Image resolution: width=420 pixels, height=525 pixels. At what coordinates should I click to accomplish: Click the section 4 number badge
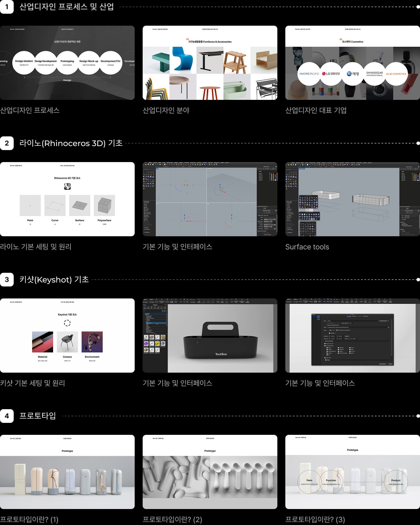(7, 416)
